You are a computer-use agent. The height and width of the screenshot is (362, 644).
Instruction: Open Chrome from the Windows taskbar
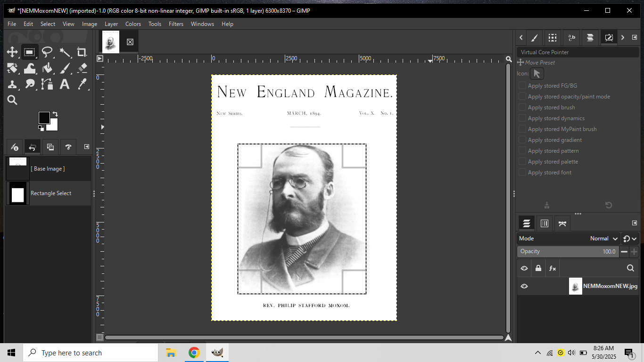194,353
